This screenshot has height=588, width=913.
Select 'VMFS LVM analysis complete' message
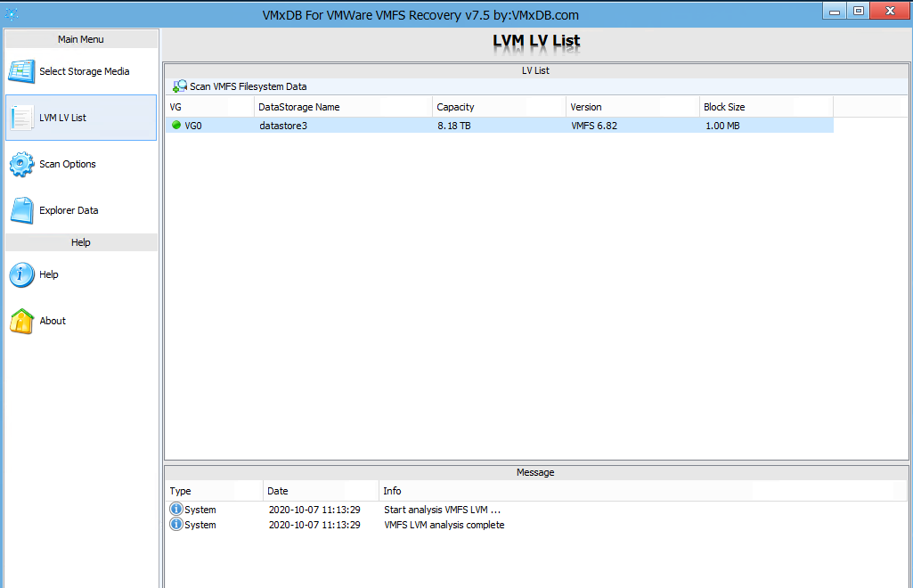[x=444, y=525]
